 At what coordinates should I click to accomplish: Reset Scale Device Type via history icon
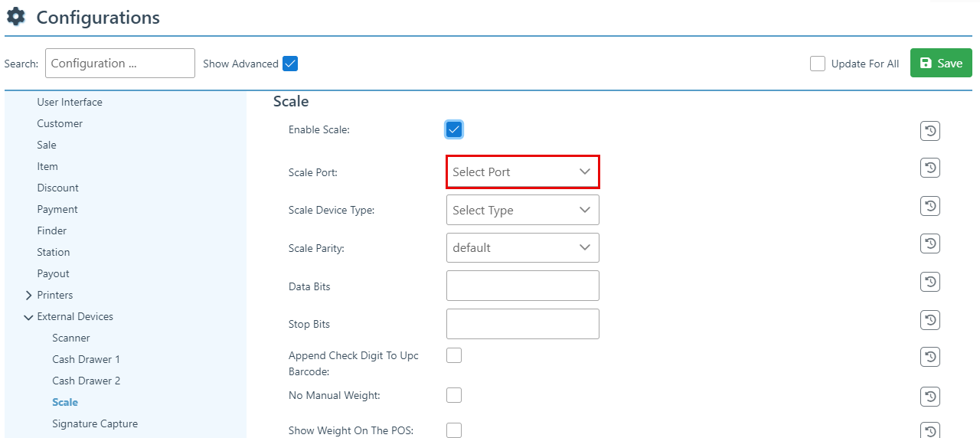pos(929,206)
